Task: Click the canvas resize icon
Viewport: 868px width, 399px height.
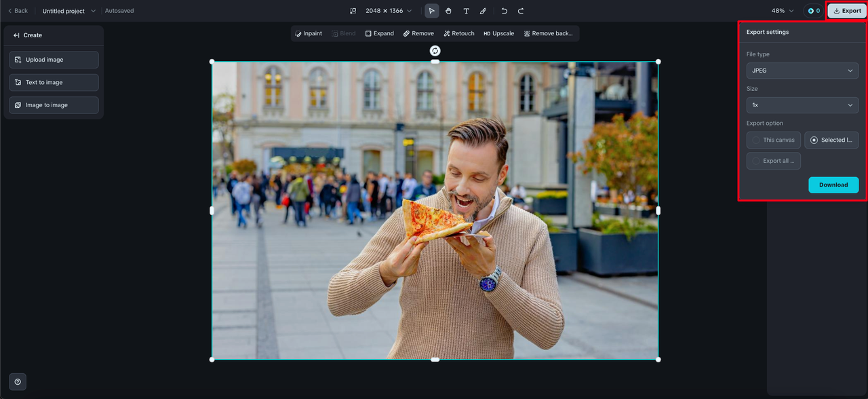Action: point(353,11)
